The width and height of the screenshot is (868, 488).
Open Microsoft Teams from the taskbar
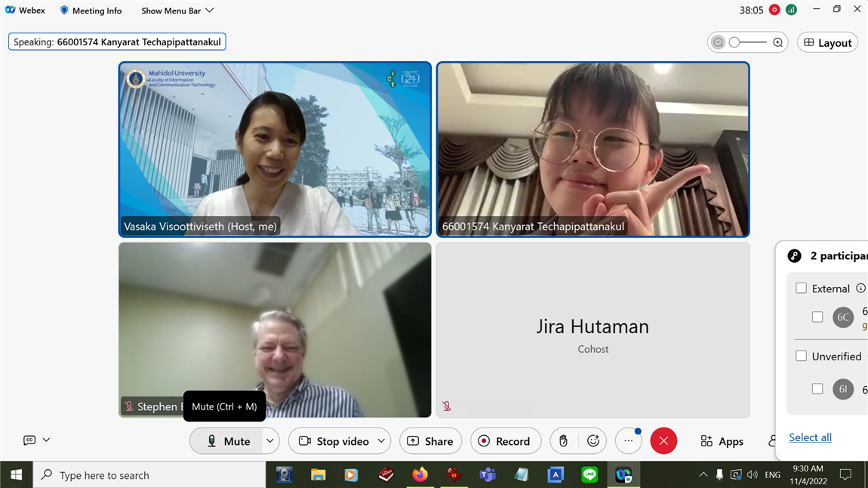(x=488, y=475)
